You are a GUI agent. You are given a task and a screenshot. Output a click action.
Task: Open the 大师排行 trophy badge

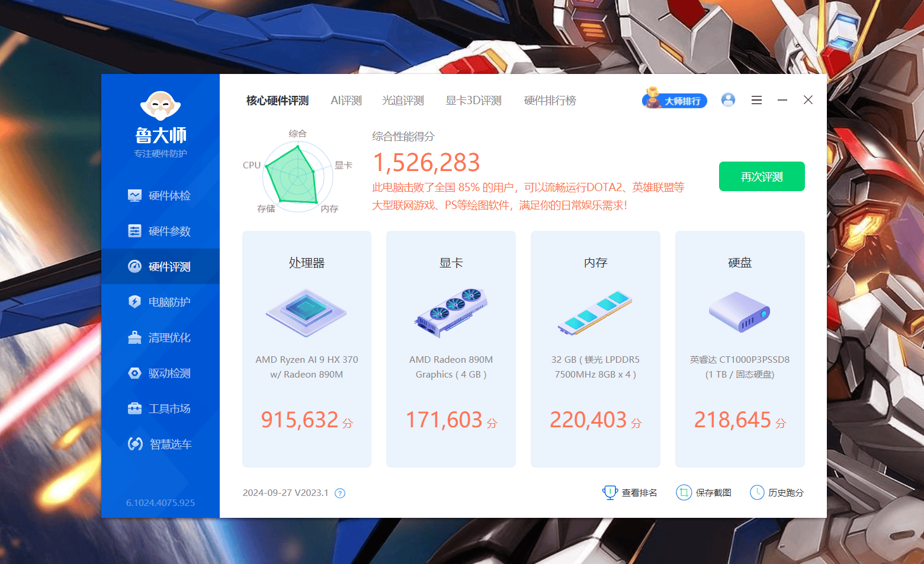(675, 99)
